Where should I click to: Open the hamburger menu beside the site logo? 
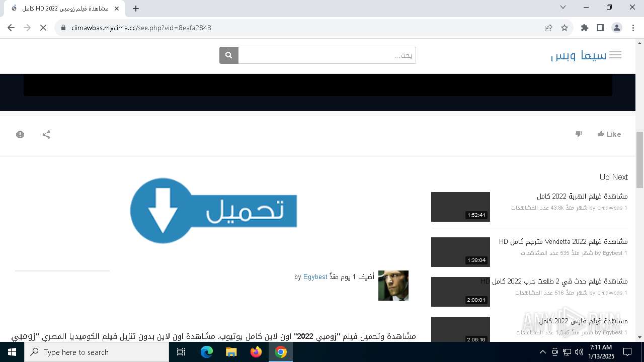point(615,55)
